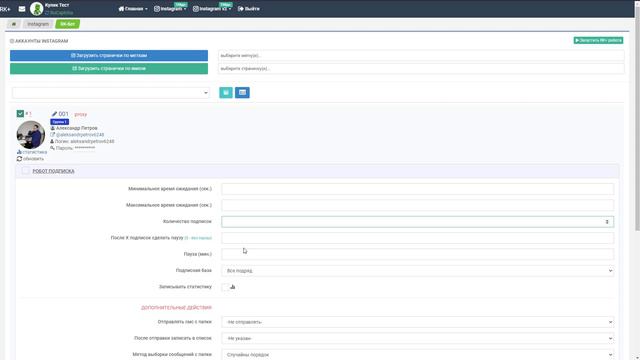Click the home icon breadcrumb
The image size is (640, 360).
[13, 24]
